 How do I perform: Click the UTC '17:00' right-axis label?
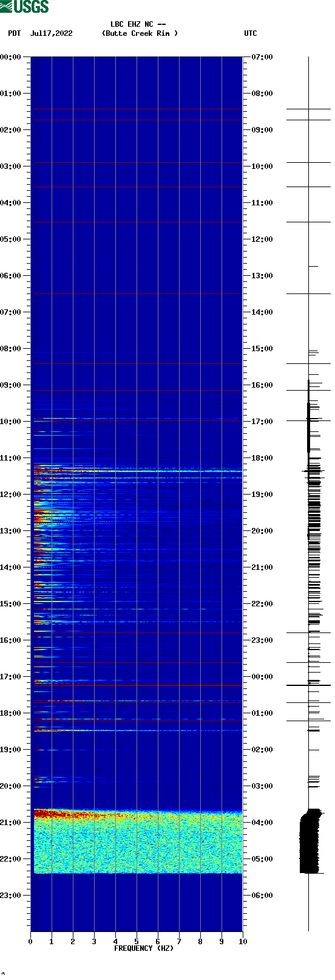262,422
